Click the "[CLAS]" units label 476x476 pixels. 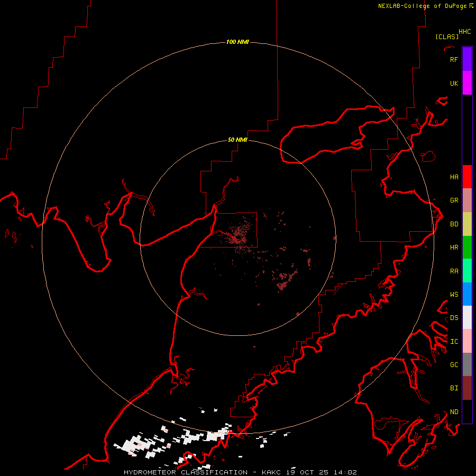pos(447,36)
